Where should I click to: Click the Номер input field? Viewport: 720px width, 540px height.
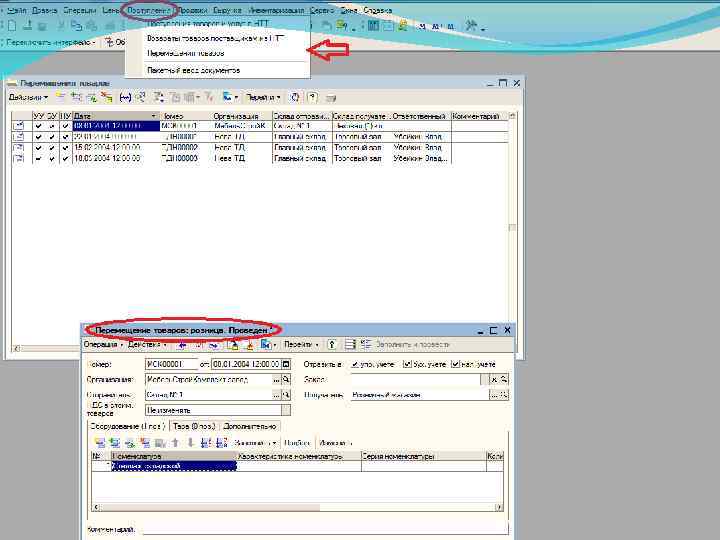[171, 364]
